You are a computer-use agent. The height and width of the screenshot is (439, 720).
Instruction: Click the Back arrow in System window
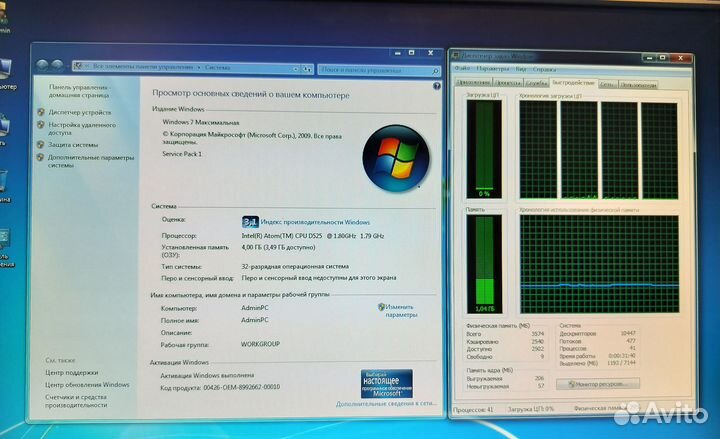pos(41,66)
